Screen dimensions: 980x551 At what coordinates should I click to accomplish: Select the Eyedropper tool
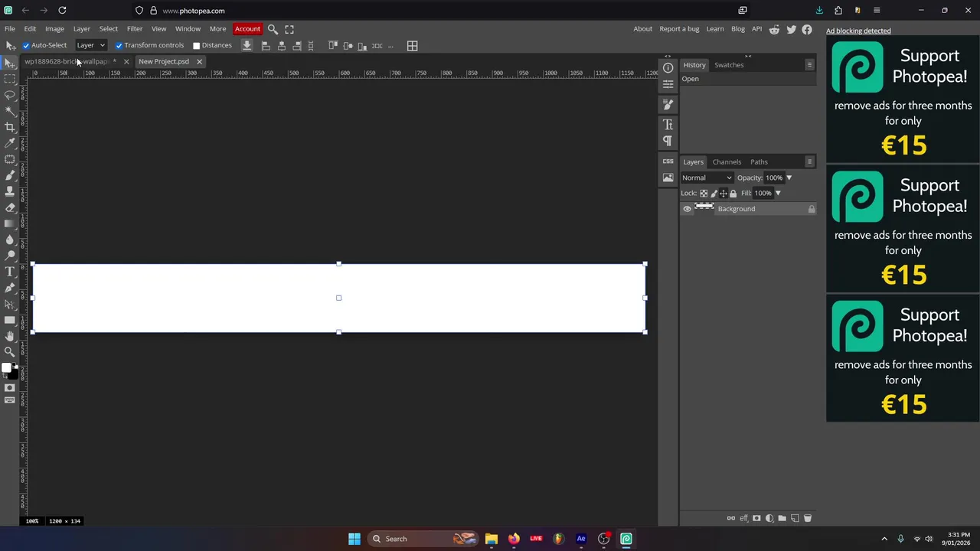10,142
